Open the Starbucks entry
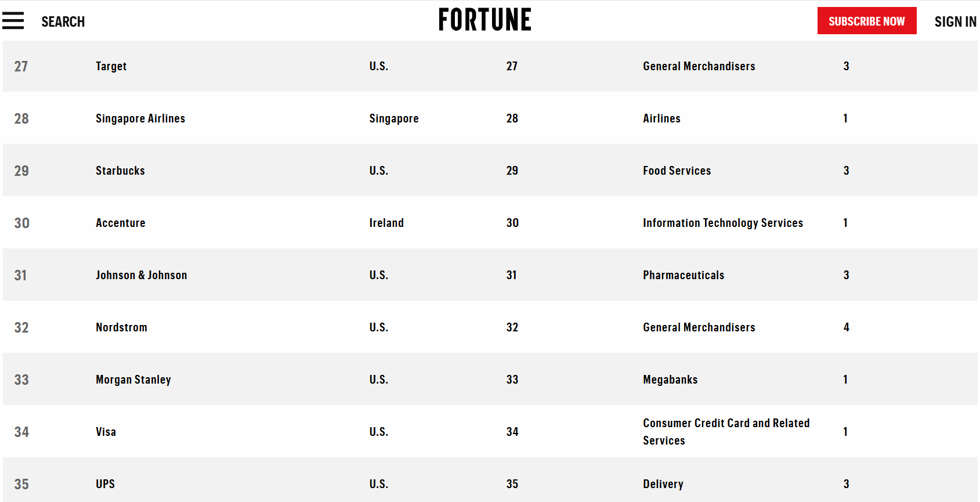Viewport: 980px width, 502px height. [x=120, y=171]
